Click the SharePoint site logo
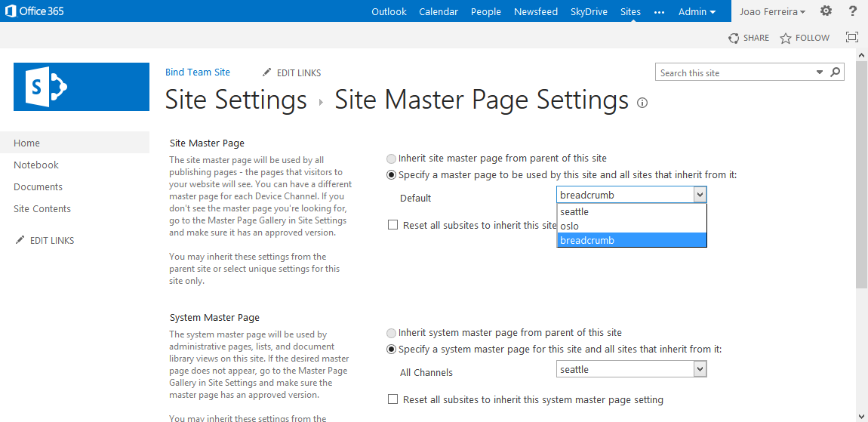 click(82, 87)
